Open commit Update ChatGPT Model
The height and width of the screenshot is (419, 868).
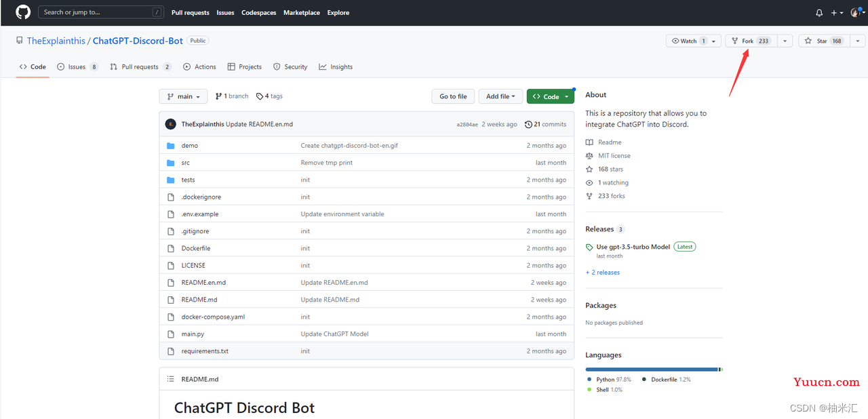pyautogui.click(x=334, y=334)
